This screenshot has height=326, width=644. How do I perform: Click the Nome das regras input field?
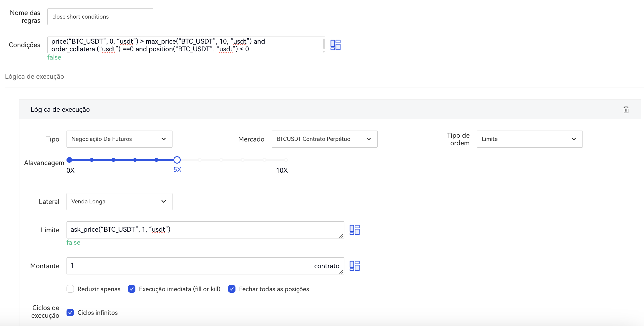coord(100,17)
